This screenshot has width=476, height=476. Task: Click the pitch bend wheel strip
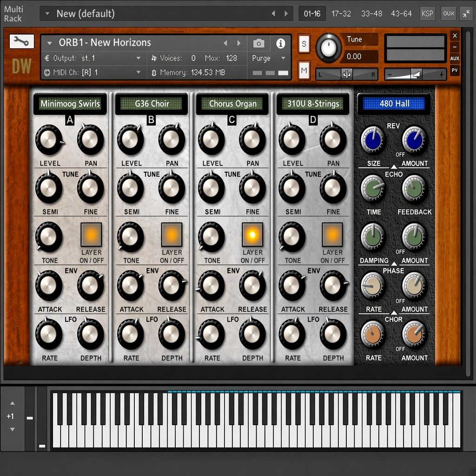point(30,418)
